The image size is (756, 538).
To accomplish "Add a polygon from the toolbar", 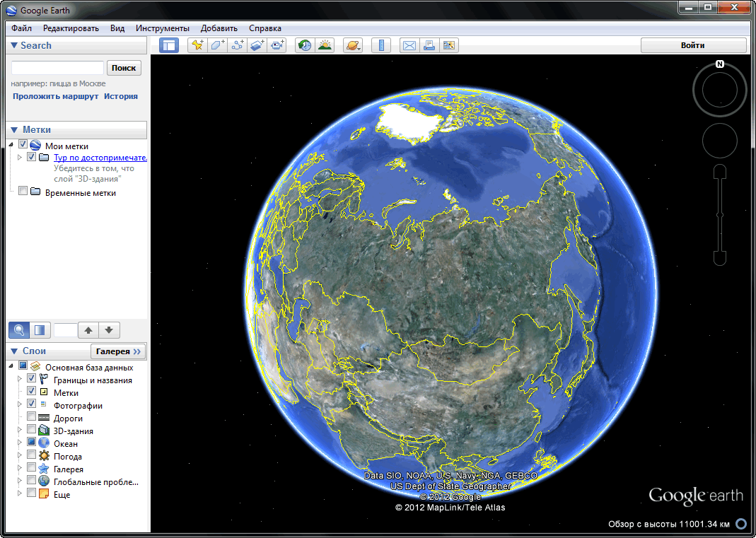I will [217, 45].
